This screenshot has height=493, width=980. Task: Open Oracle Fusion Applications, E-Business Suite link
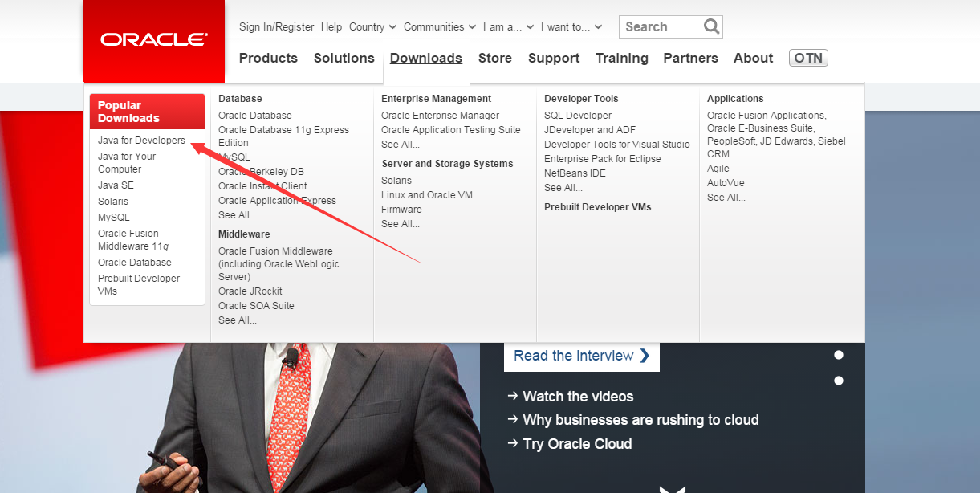(776, 135)
